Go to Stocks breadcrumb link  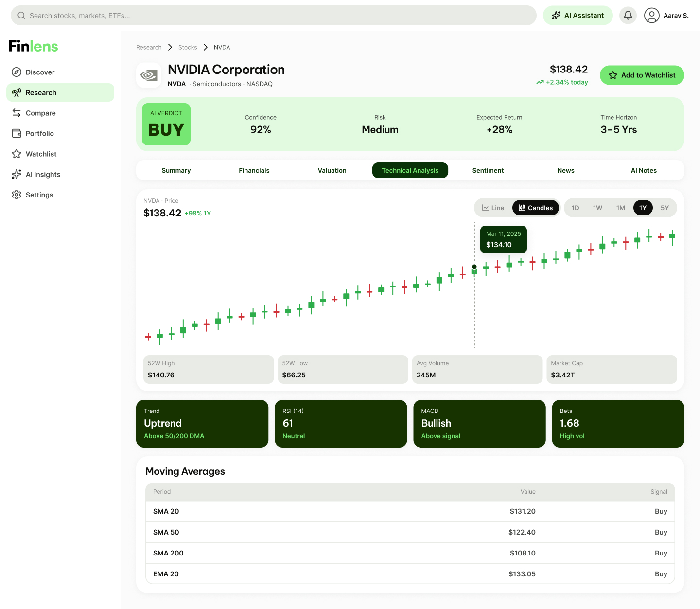click(x=188, y=47)
